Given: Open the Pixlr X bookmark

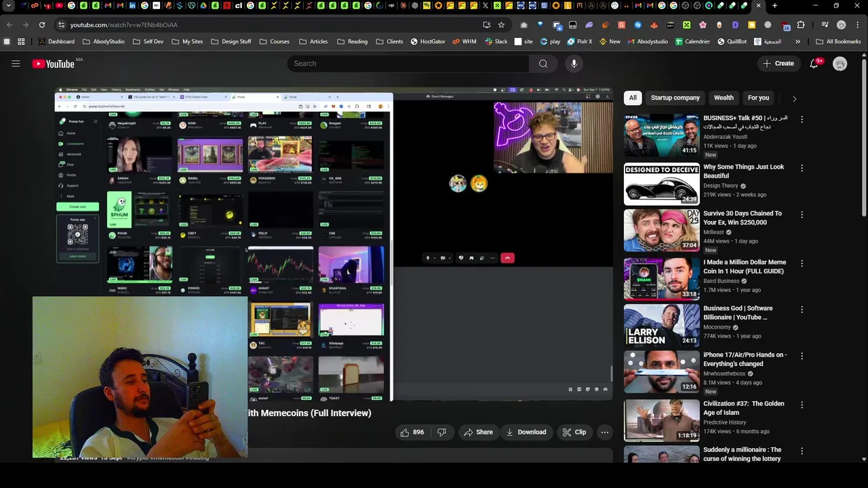Looking at the screenshot, I should [579, 41].
